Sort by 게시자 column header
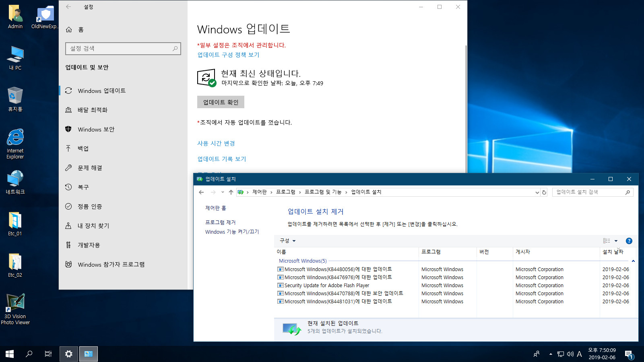This screenshot has width=644, height=362. point(557,252)
